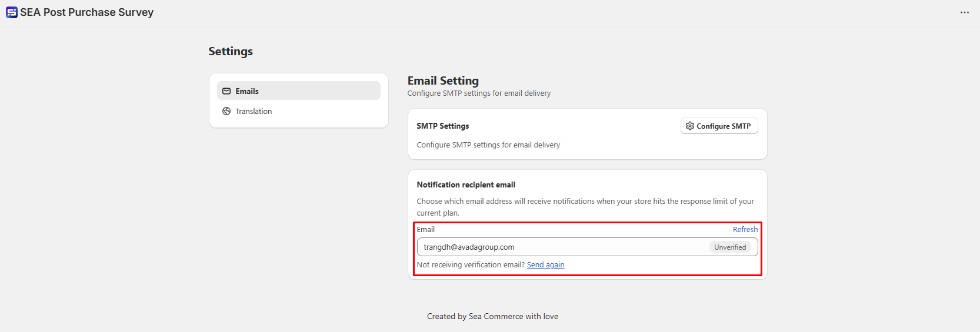980x332 pixels.
Task: Click the Email Setting heading
Action: pyautogui.click(x=443, y=81)
